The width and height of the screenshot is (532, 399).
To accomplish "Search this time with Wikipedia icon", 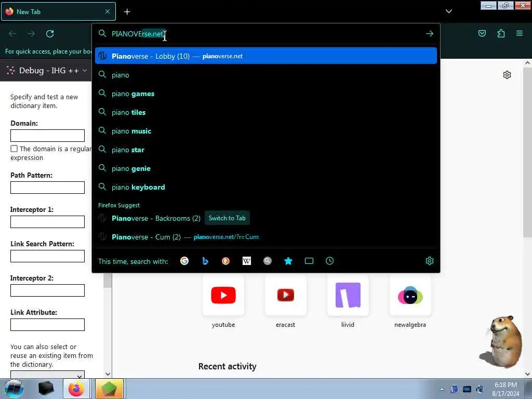I will 247,261.
